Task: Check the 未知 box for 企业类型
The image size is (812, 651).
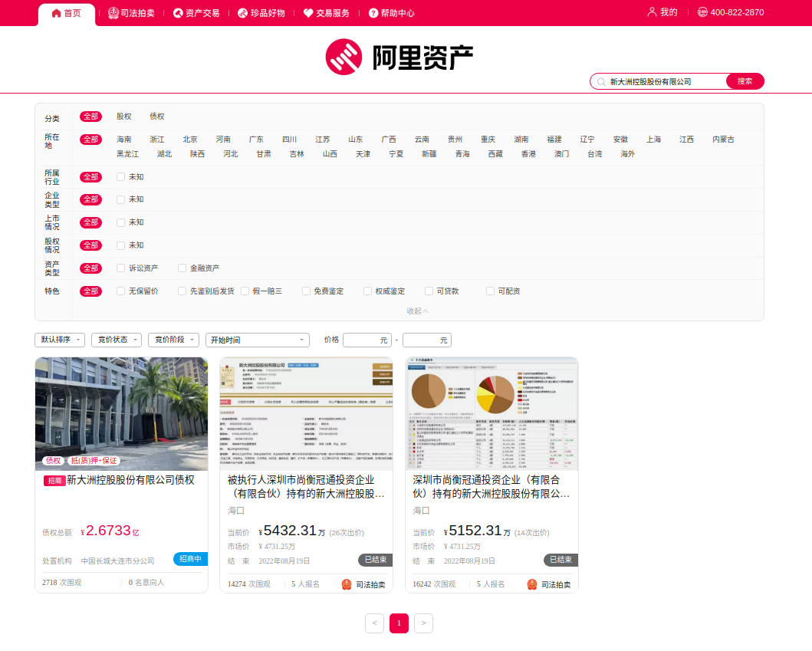Action: coord(120,199)
